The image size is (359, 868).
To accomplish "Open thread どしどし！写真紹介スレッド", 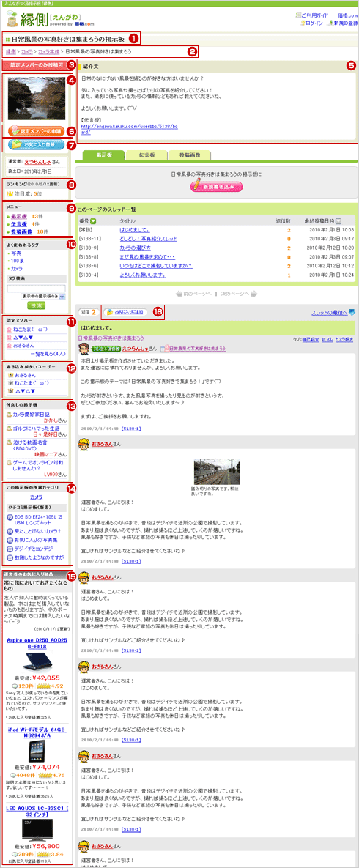I will pyautogui.click(x=148, y=238).
